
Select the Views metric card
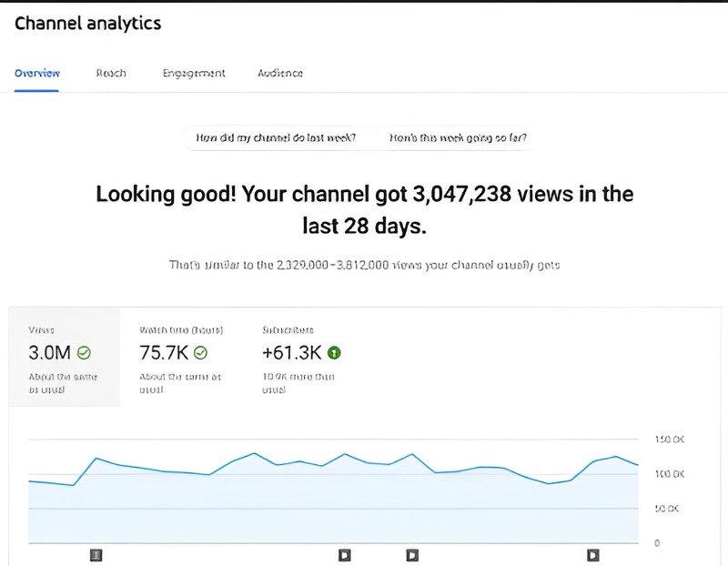[64, 359]
